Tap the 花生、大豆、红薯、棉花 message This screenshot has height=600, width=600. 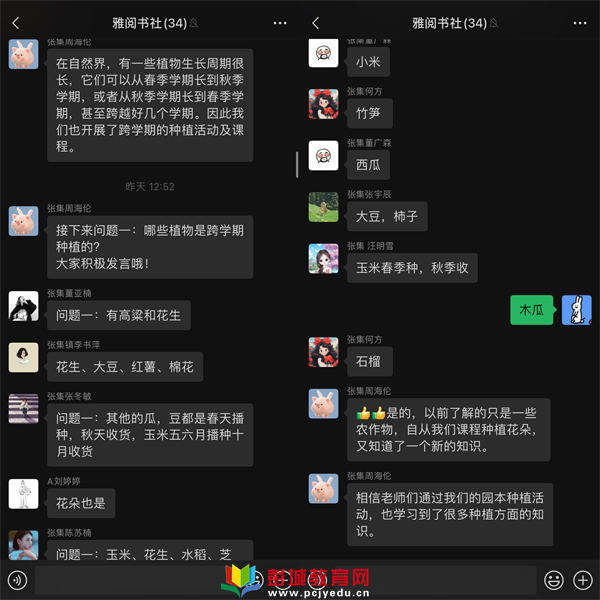coord(125,367)
